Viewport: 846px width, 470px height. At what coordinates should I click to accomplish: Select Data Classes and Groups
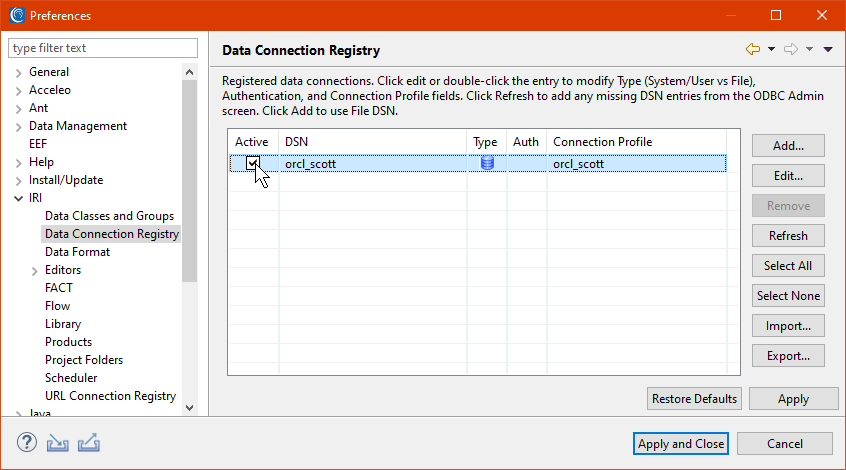110,216
